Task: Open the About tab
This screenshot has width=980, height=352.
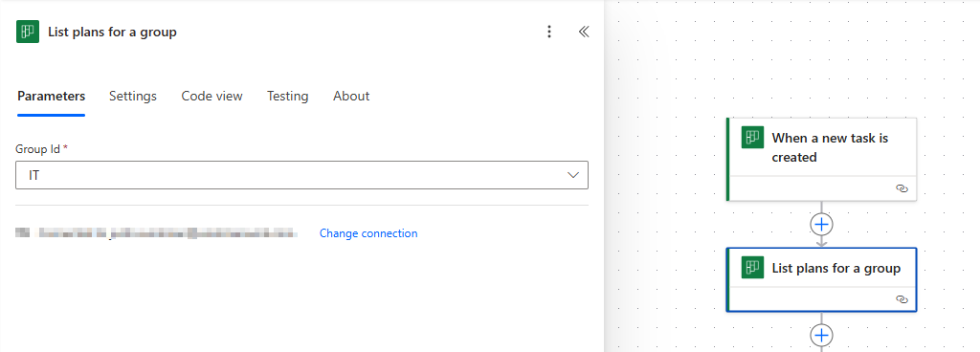Action: tap(351, 96)
